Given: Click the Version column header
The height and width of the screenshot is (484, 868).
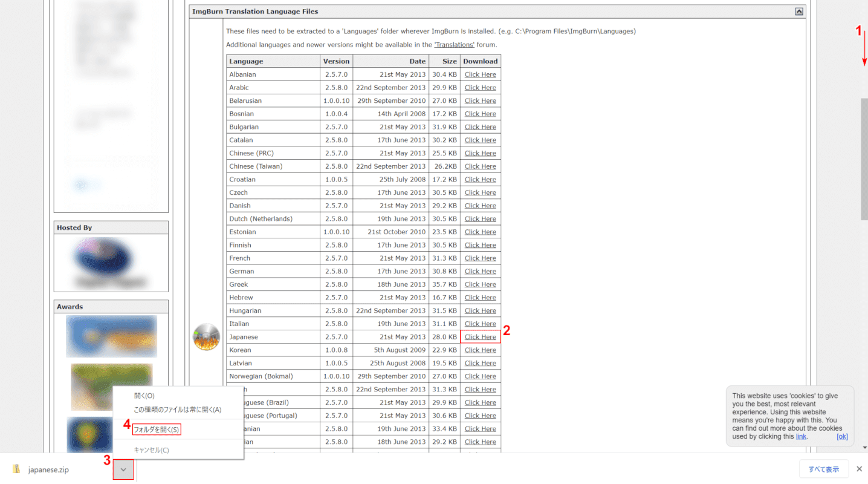Looking at the screenshot, I should click(336, 61).
